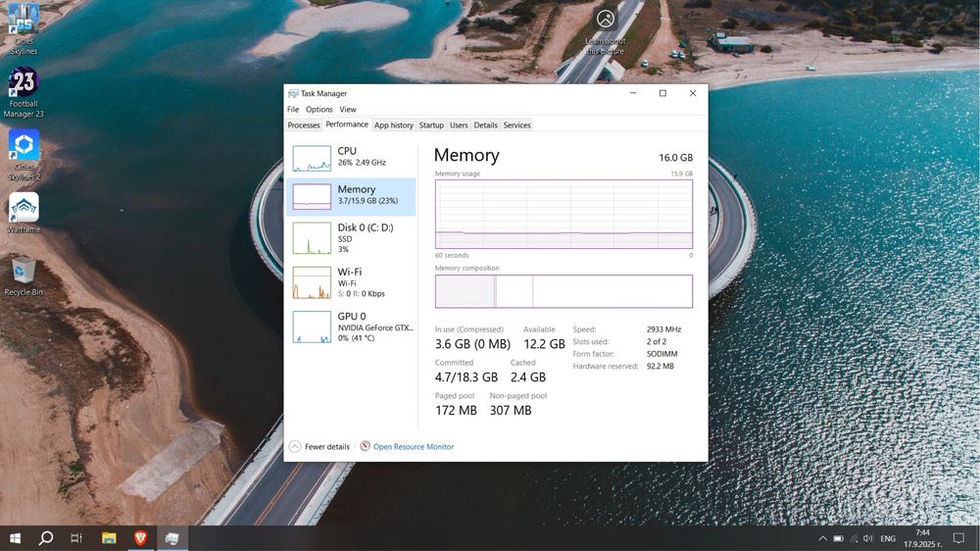980x551 pixels.
Task: Click the Task Manager title bar icon
Action: click(x=293, y=93)
